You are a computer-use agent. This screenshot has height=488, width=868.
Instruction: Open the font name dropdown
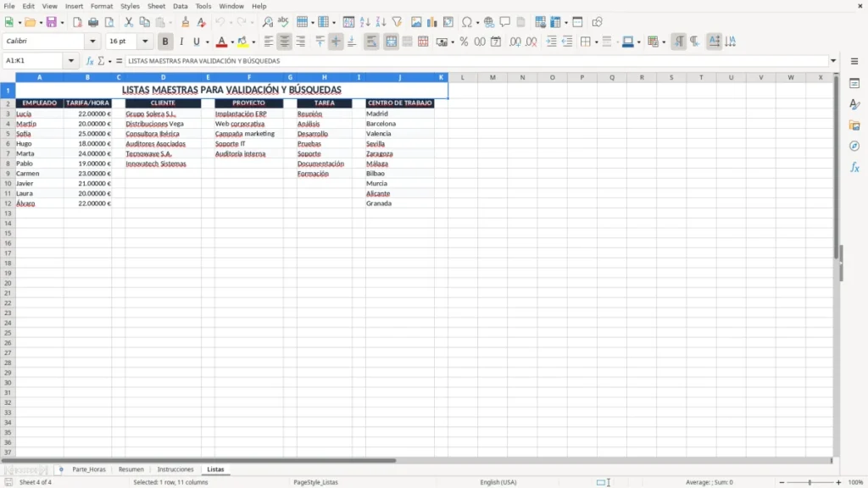(x=92, y=41)
